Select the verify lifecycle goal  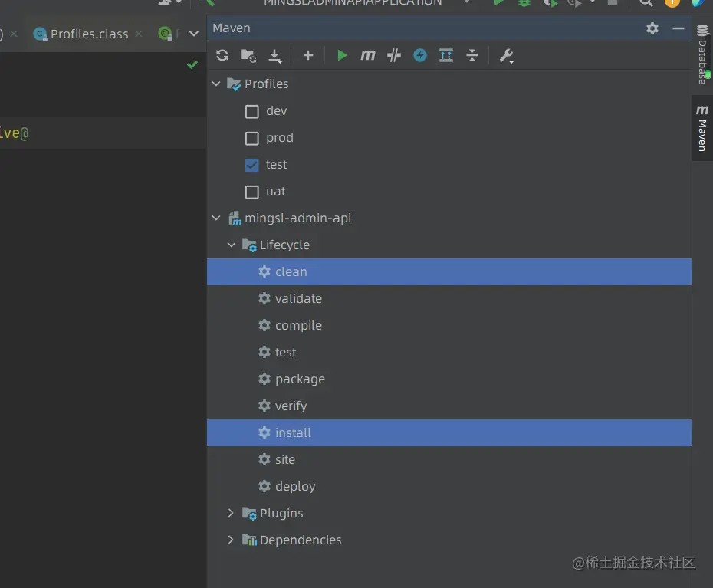[449, 406]
